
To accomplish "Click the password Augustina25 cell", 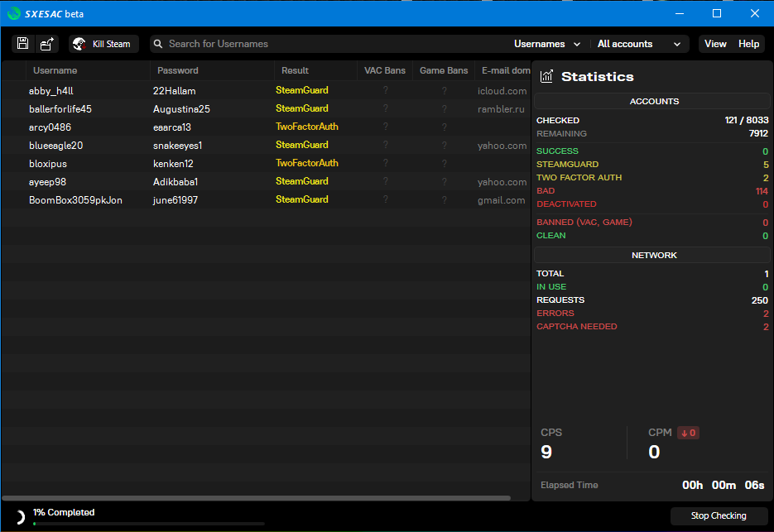I will [181, 109].
